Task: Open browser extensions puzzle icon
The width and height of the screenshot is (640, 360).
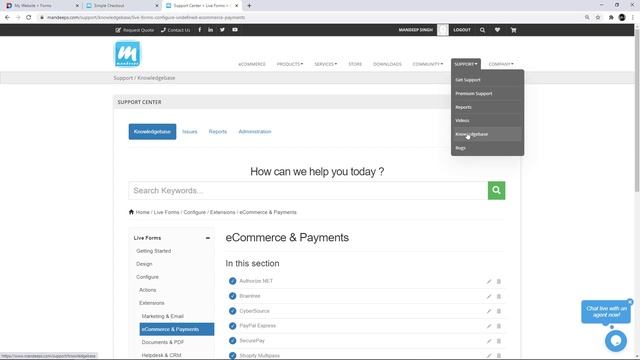Action: [611, 18]
